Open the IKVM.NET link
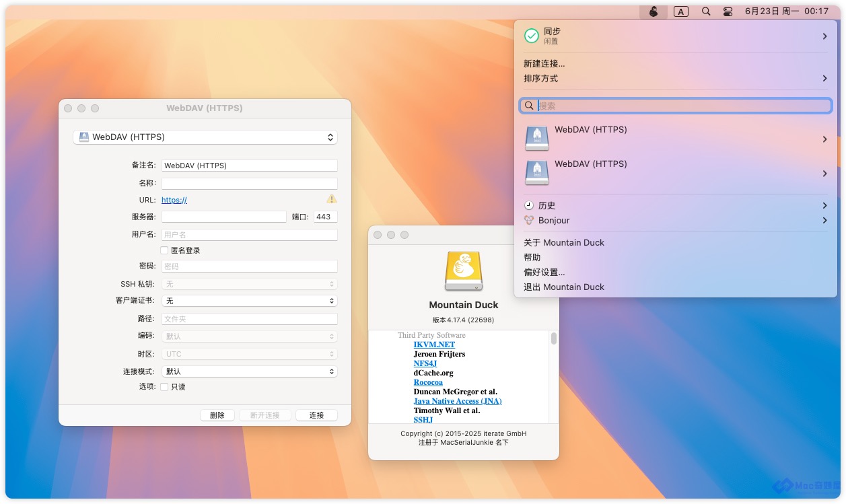The image size is (846, 504). (x=434, y=345)
